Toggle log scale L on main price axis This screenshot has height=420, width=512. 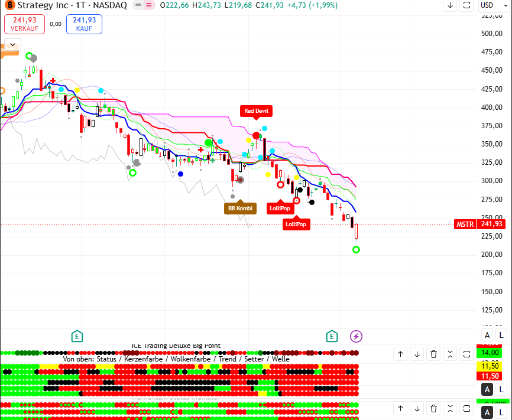click(501, 336)
